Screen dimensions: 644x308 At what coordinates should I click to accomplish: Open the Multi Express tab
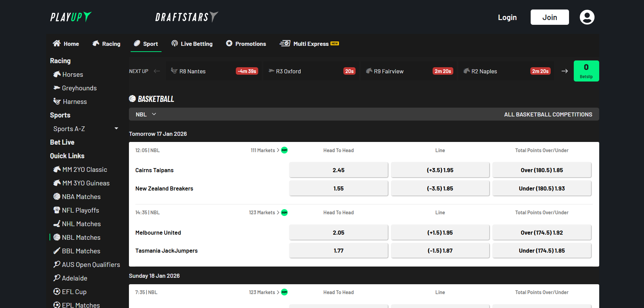[309, 44]
